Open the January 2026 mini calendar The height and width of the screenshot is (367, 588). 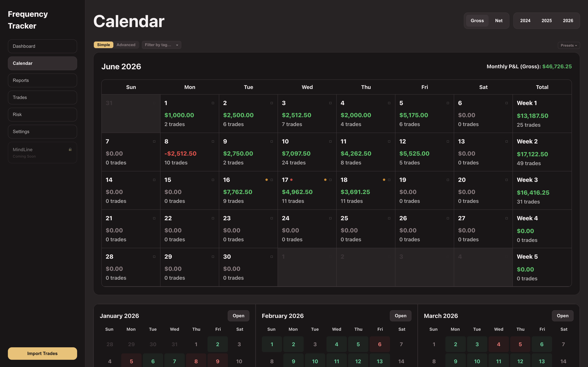click(x=238, y=316)
